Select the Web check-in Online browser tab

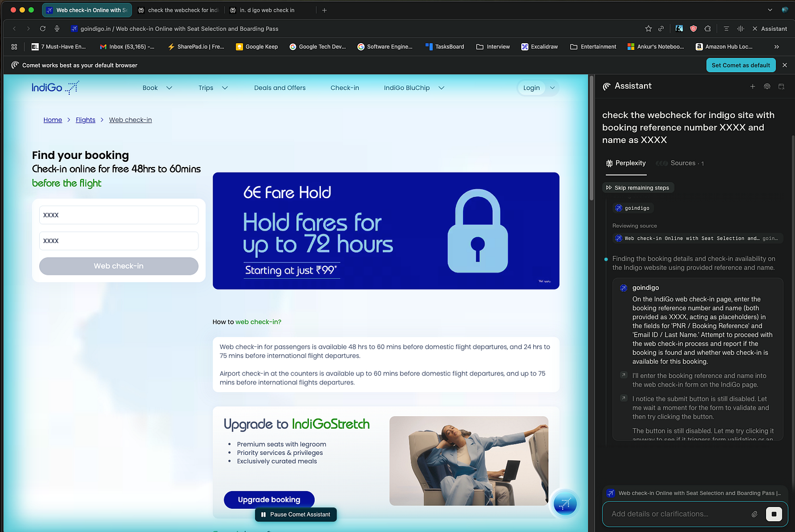pos(87,10)
